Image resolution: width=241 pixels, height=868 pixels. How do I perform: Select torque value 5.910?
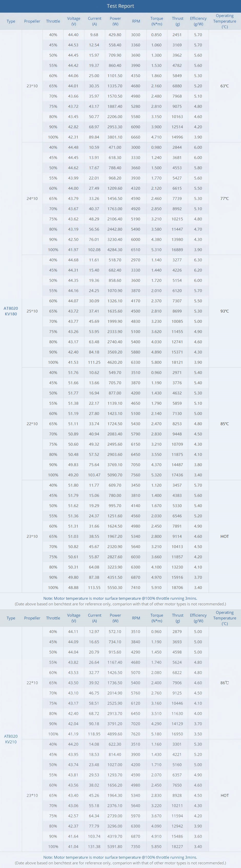tap(156, 587)
